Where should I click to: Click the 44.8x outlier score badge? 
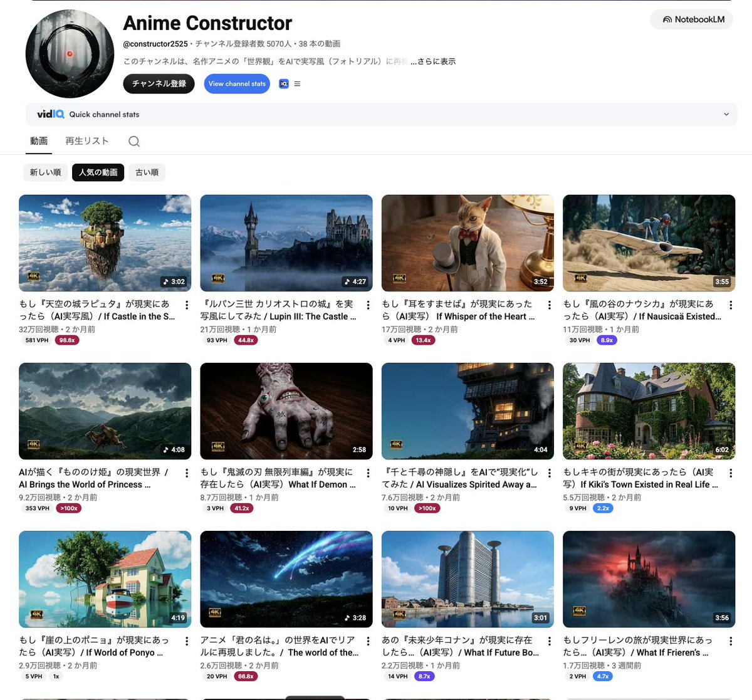pyautogui.click(x=246, y=340)
